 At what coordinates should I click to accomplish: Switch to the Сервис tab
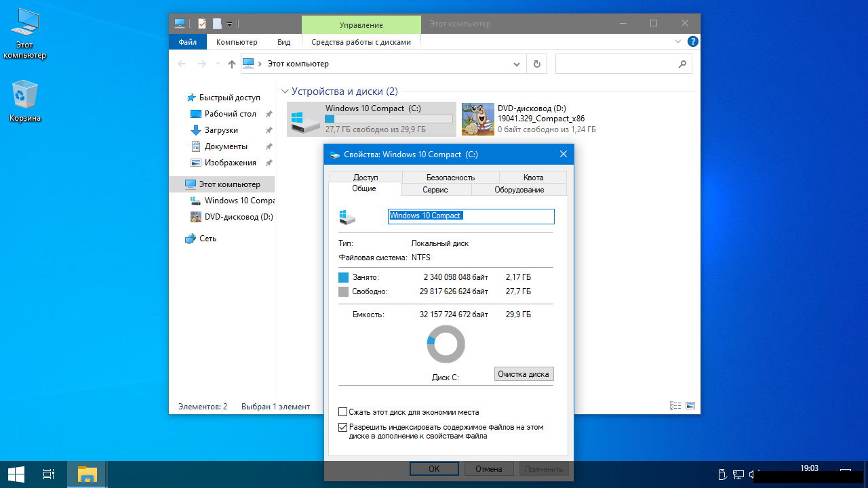click(x=435, y=190)
